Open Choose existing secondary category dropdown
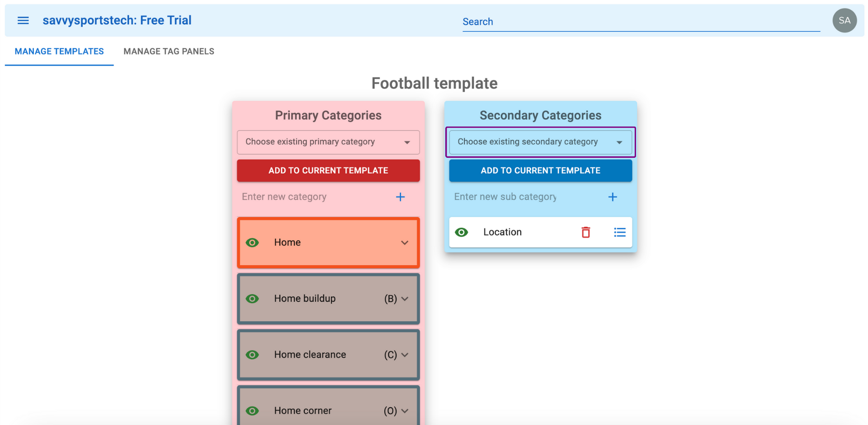868x425 pixels. [x=540, y=142]
